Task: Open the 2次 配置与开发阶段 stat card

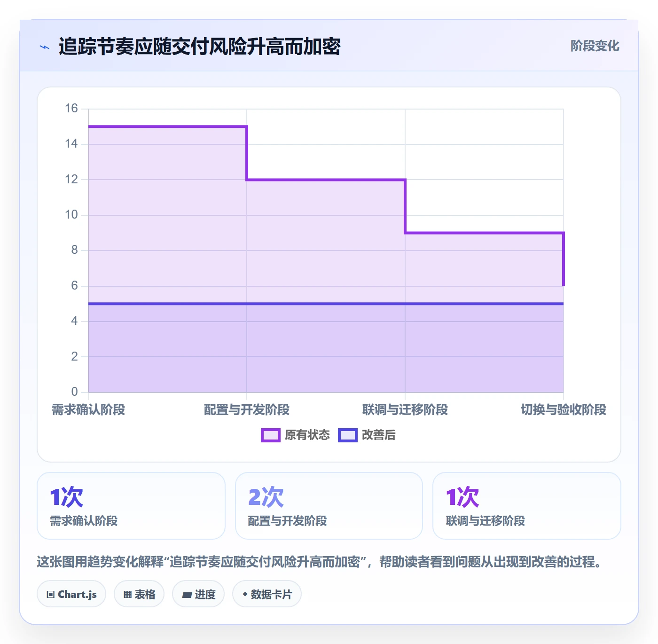Action: coord(329,506)
